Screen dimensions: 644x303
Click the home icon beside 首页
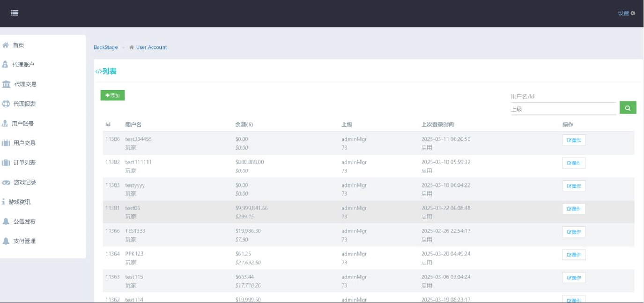tap(6, 45)
